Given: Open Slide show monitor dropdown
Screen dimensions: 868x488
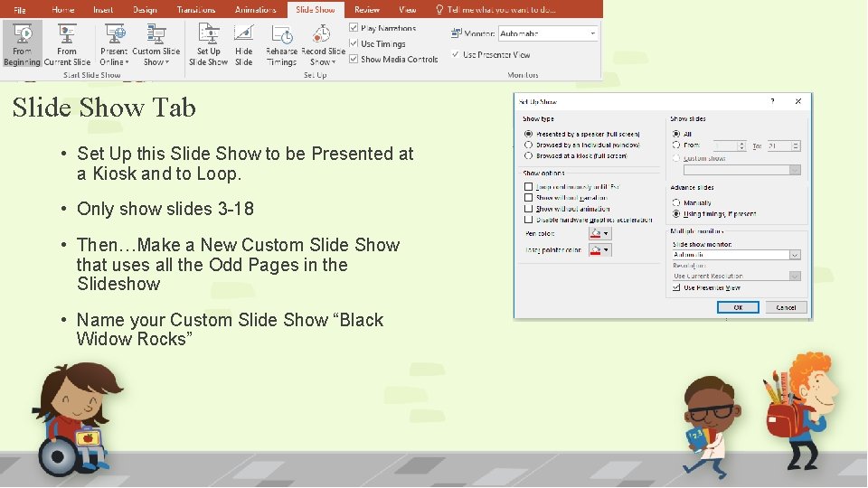Looking at the screenshot, I should [795, 255].
